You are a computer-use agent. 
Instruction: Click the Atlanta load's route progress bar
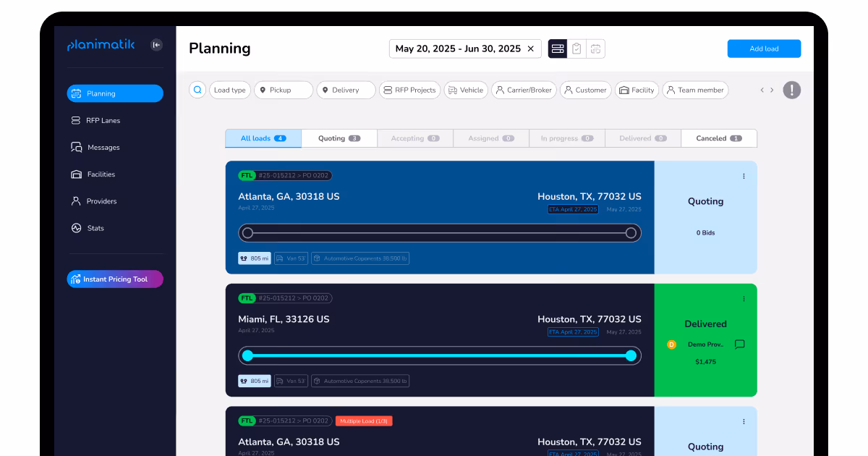coord(440,233)
